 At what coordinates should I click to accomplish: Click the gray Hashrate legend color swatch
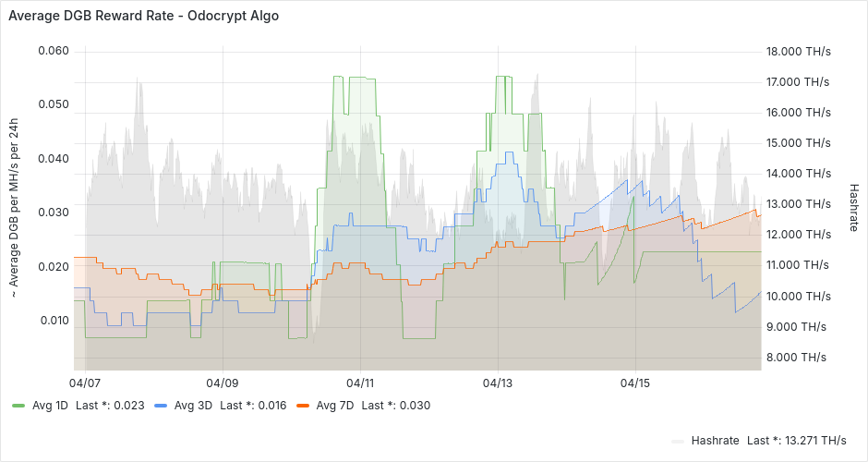pyautogui.click(x=679, y=441)
